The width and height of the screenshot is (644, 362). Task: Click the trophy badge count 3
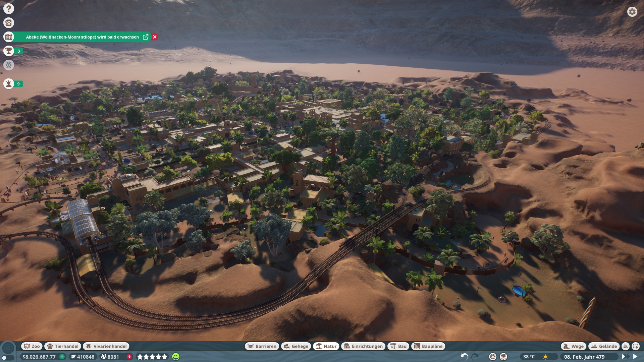(x=18, y=51)
